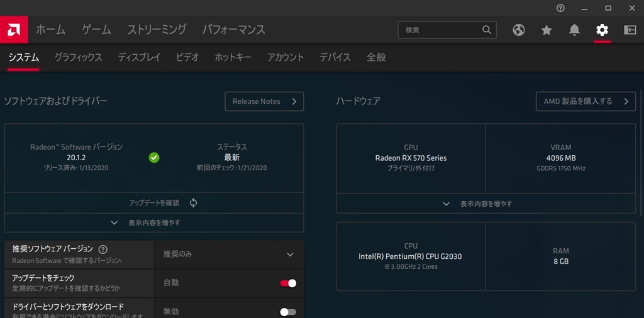Go to ホーム tab
This screenshot has height=318, width=644.
point(50,30)
